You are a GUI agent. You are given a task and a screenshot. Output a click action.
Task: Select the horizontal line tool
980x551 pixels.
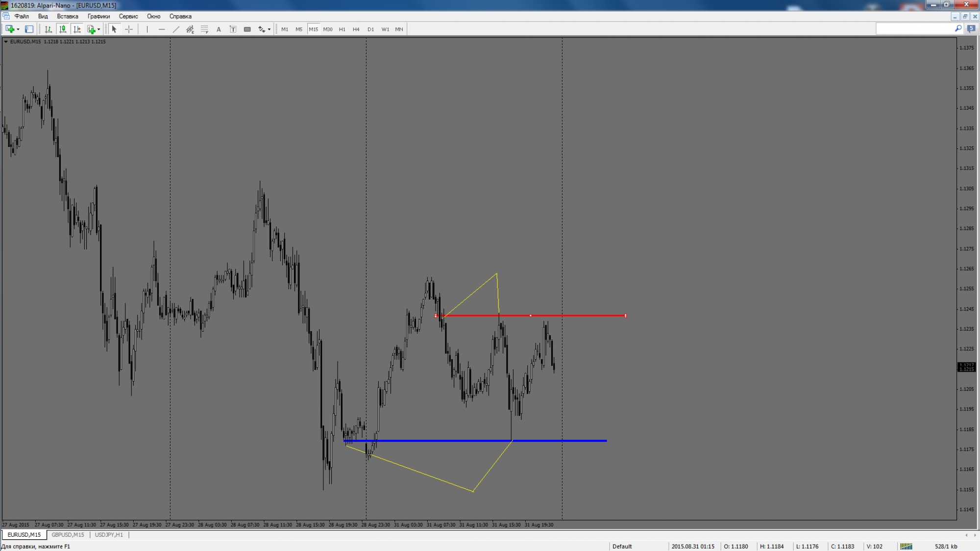162,29
